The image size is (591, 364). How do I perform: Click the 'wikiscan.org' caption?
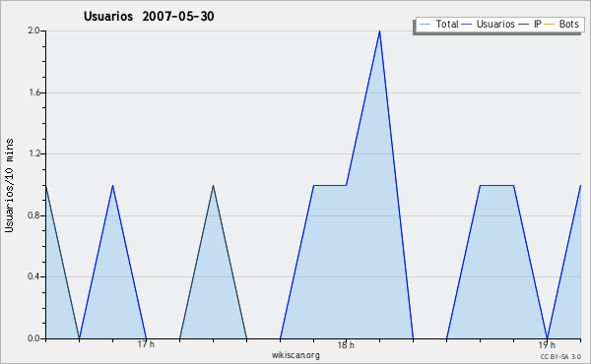coord(295,355)
